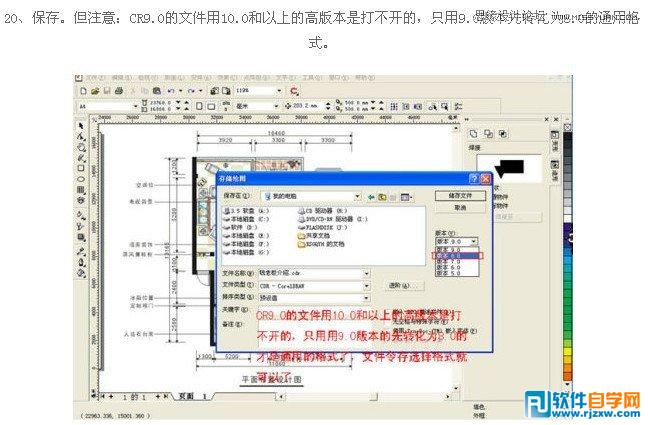Open the 文件 menu in menu bar
648x425 pixels.
pos(95,78)
